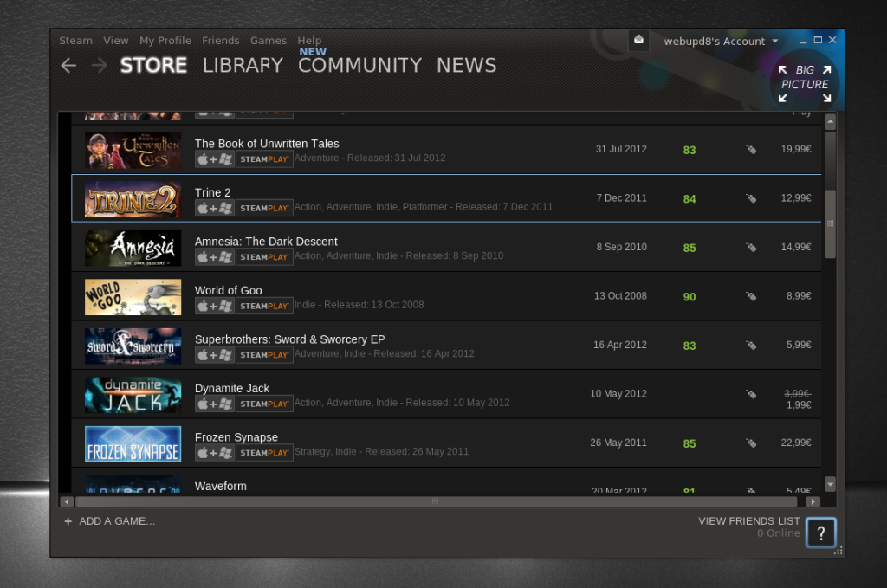The image size is (887, 588).
Task: Open the Steam menu
Action: (x=76, y=41)
